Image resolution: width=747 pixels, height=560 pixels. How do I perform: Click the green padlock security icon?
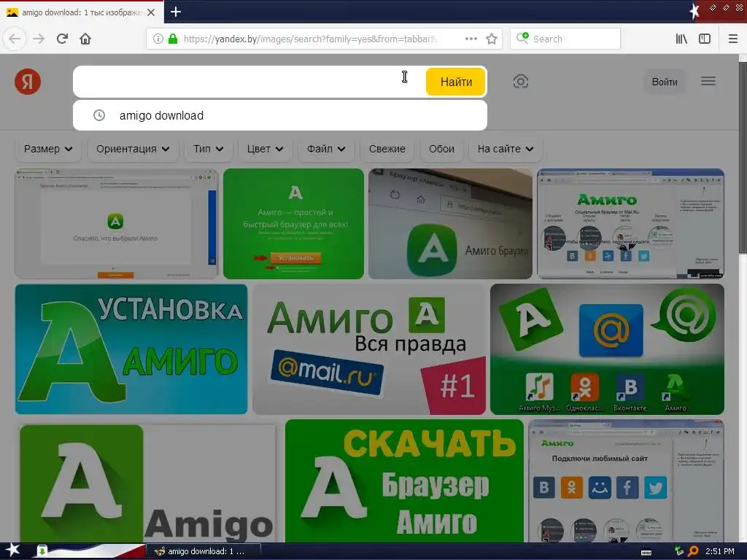(173, 39)
